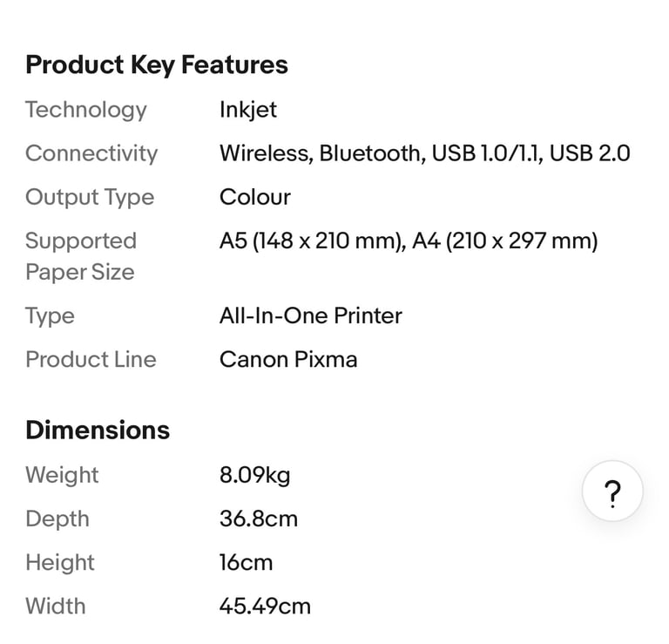Click the Wireless, Bluetooth, USB connectivity value

point(424,153)
